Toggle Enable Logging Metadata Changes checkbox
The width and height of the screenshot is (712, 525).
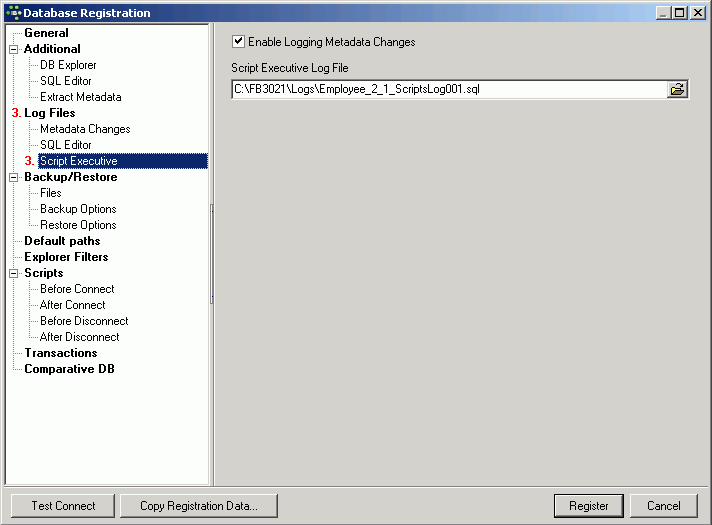[238, 42]
